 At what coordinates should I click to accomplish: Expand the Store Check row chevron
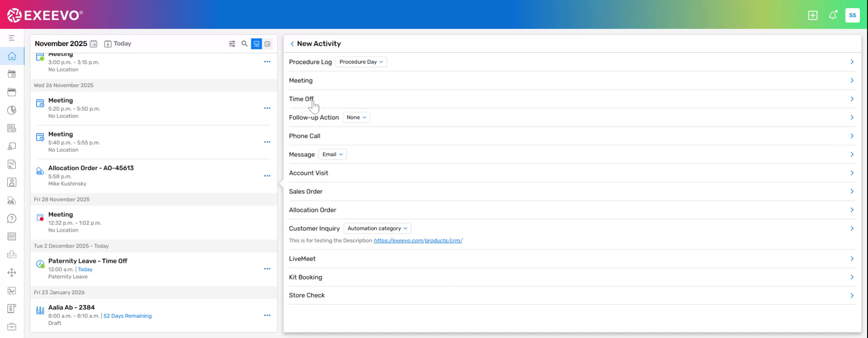(x=852, y=296)
